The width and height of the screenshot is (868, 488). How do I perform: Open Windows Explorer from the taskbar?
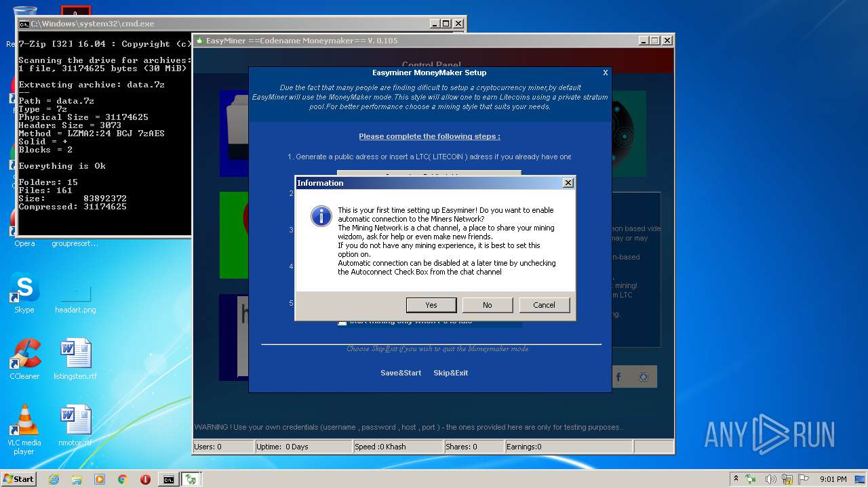(77, 479)
